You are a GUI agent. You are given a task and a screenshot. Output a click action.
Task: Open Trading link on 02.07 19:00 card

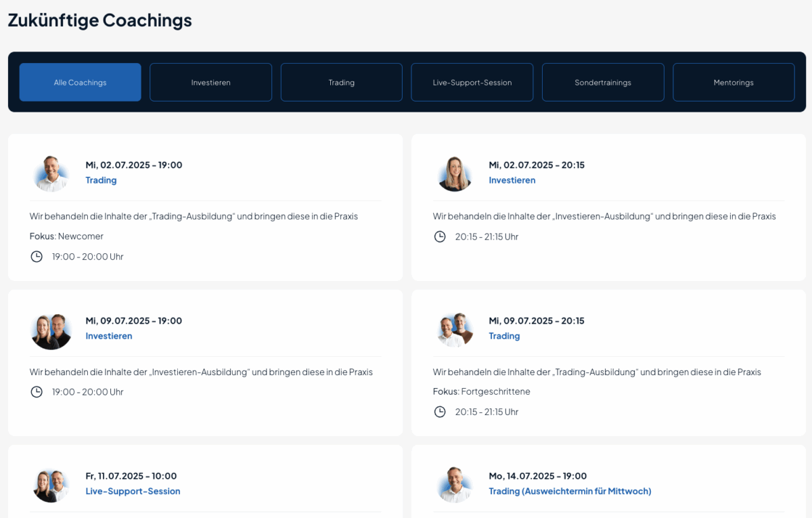[x=101, y=180]
